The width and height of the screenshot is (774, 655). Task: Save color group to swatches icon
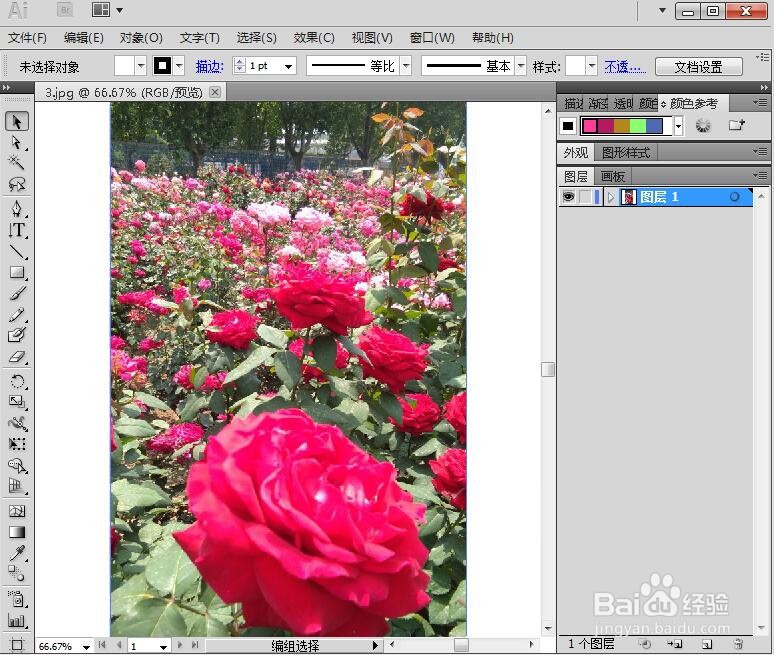(x=736, y=125)
